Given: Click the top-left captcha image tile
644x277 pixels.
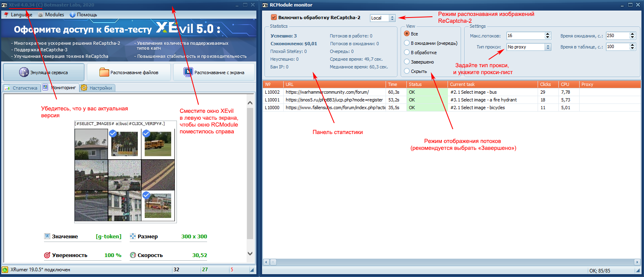Looking at the screenshot, I should point(91,144).
